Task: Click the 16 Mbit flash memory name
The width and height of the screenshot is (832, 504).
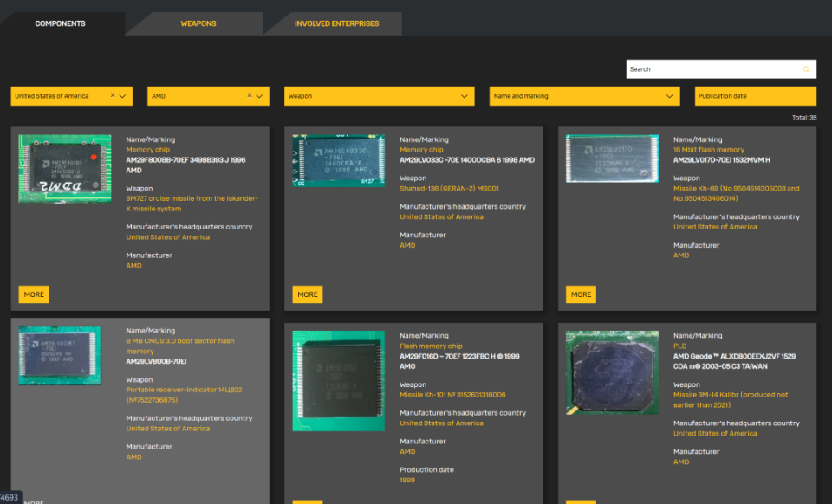Action: tap(709, 150)
